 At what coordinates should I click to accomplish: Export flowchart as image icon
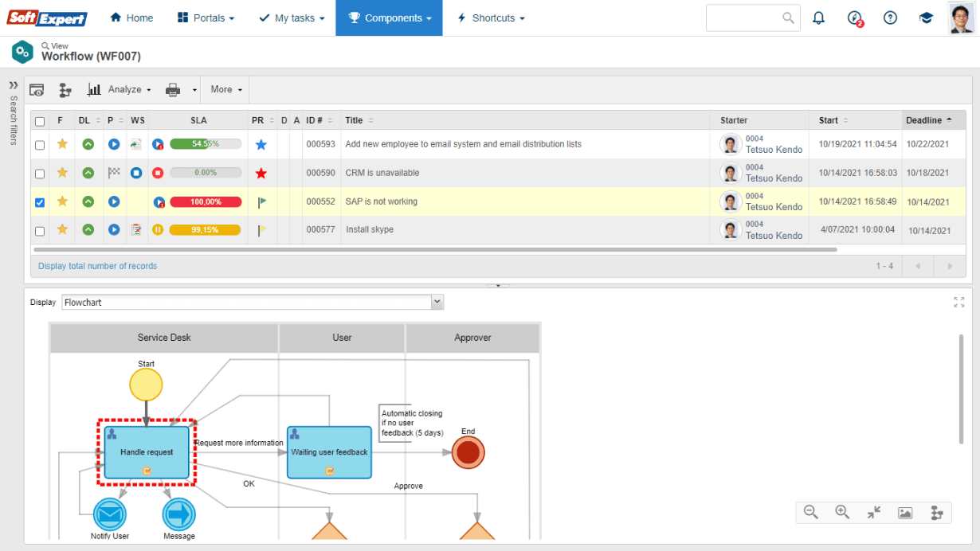click(905, 513)
